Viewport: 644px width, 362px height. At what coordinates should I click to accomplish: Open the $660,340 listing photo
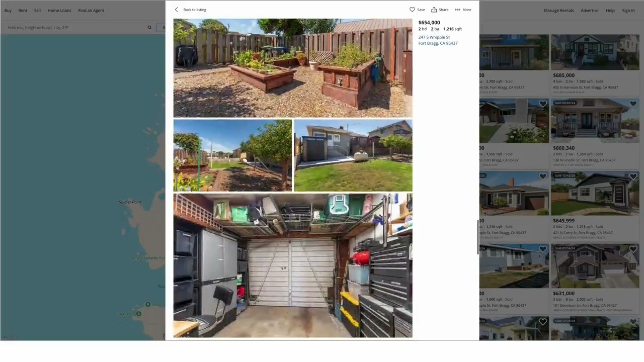595,121
